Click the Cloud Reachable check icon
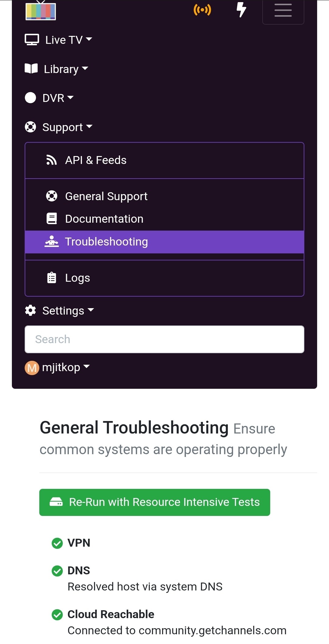The height and width of the screenshot is (644, 329). 57,614
